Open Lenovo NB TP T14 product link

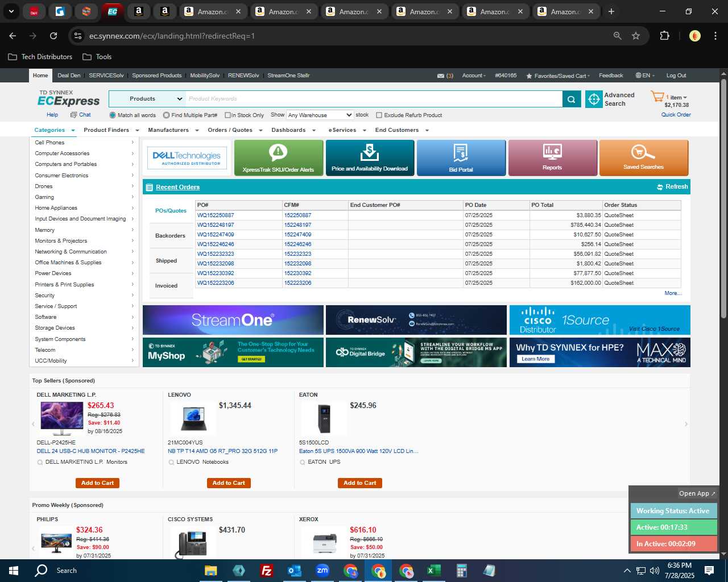(x=223, y=451)
